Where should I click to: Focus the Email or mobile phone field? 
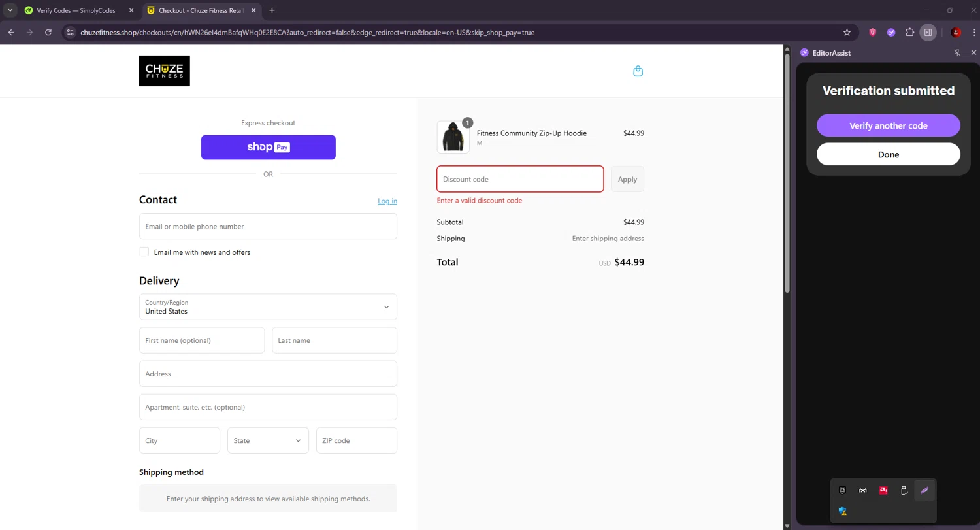pos(268,226)
